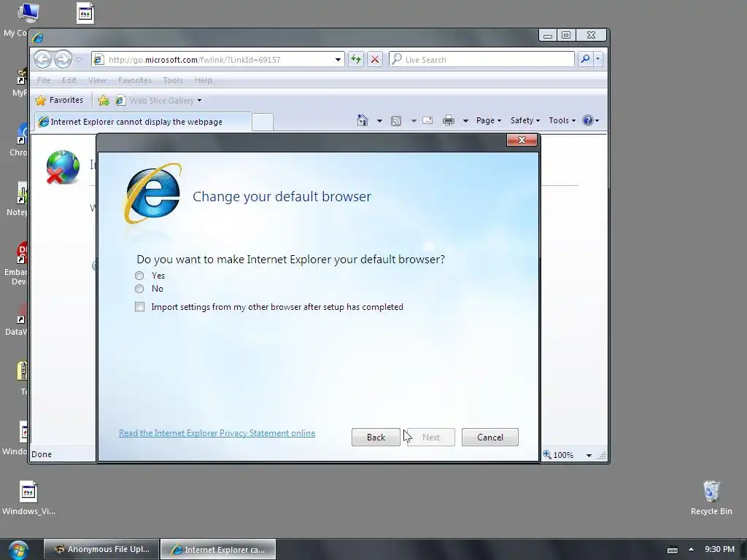Screen dimensions: 747x560
Task: Open the Internet Explorer Privacy Statement link
Action: coord(217,433)
